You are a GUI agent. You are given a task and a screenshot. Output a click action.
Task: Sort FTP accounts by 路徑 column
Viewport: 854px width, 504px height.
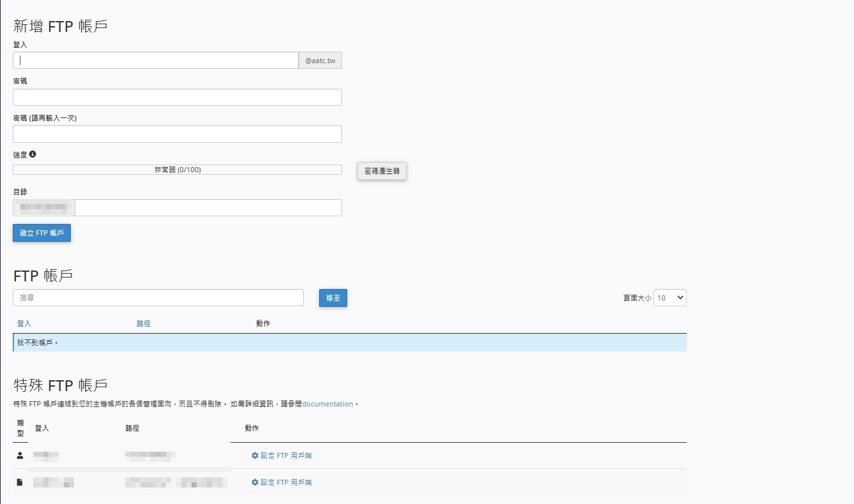(x=144, y=323)
